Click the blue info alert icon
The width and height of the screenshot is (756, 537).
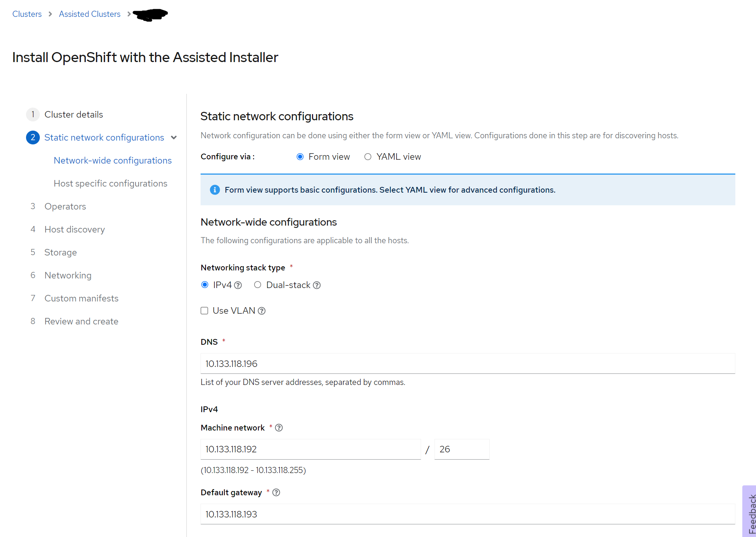[215, 190]
